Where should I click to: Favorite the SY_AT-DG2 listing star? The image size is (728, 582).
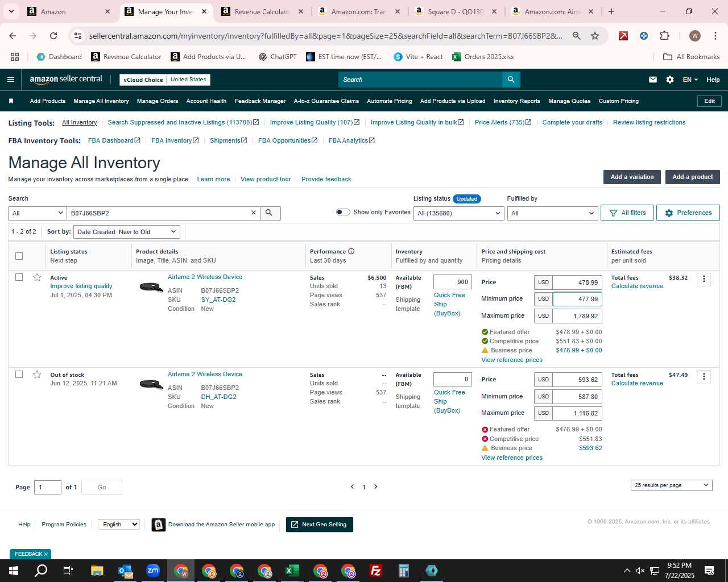(x=37, y=277)
